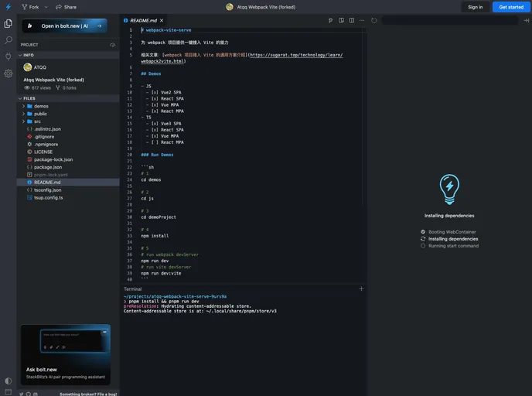This screenshot has width=532, height=396.
Task: Click the ## Demos heading line in editor
Action: [151, 73]
